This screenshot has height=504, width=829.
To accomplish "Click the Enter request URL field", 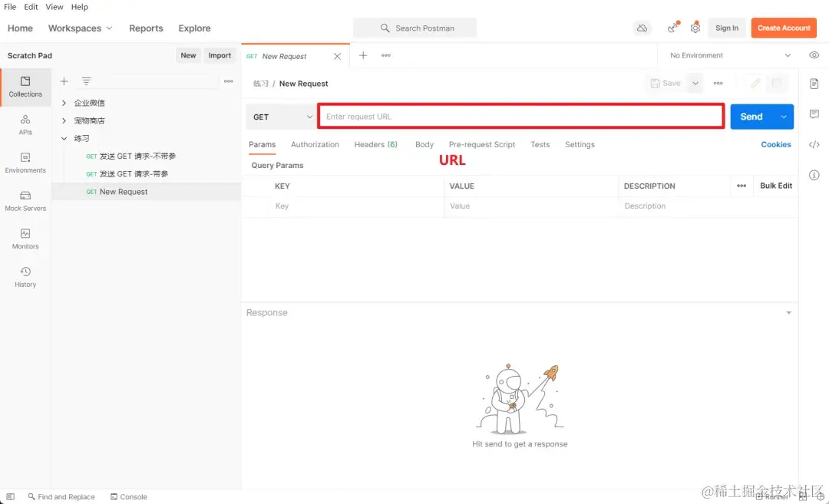I will tap(520, 117).
